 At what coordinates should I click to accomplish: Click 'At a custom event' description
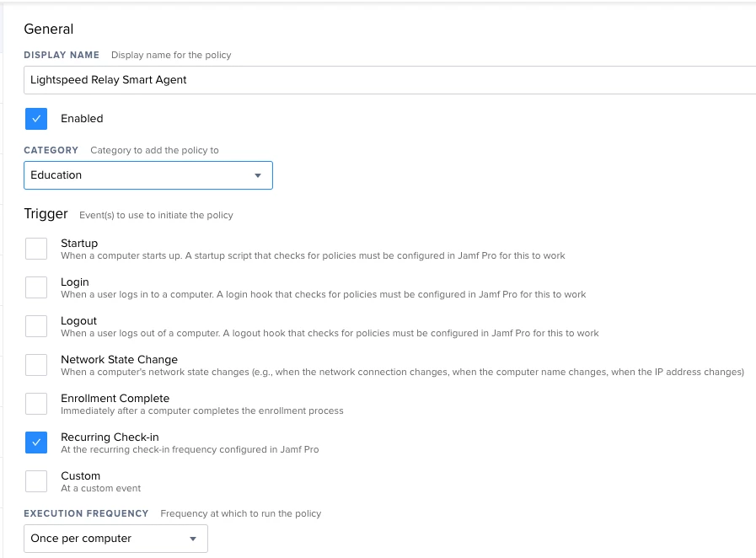101,489
